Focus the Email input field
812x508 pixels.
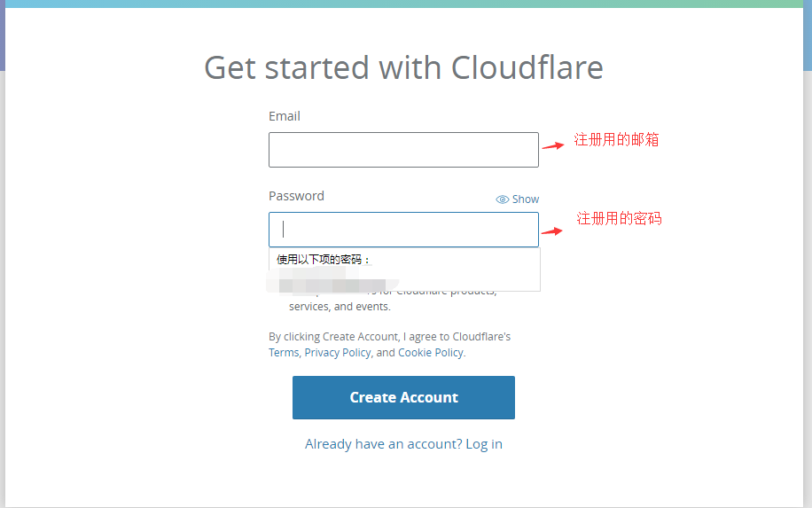point(403,150)
